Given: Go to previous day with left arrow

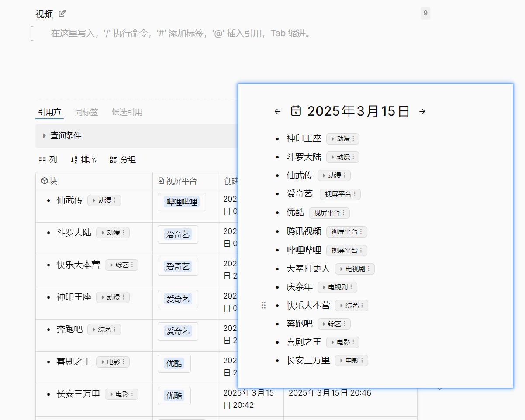Looking at the screenshot, I should (x=277, y=111).
